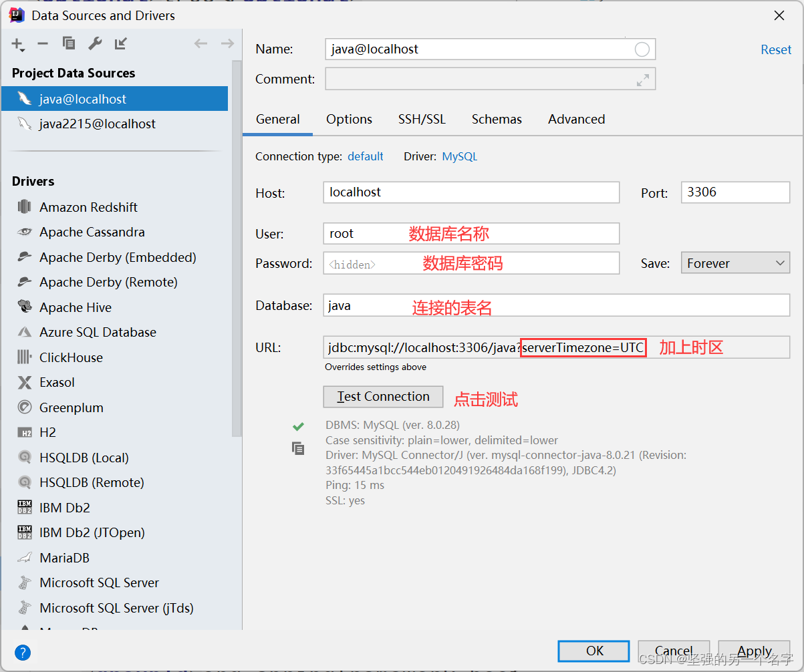Navigate back with left arrow
Screen dimensions: 804x672
[x=200, y=43]
